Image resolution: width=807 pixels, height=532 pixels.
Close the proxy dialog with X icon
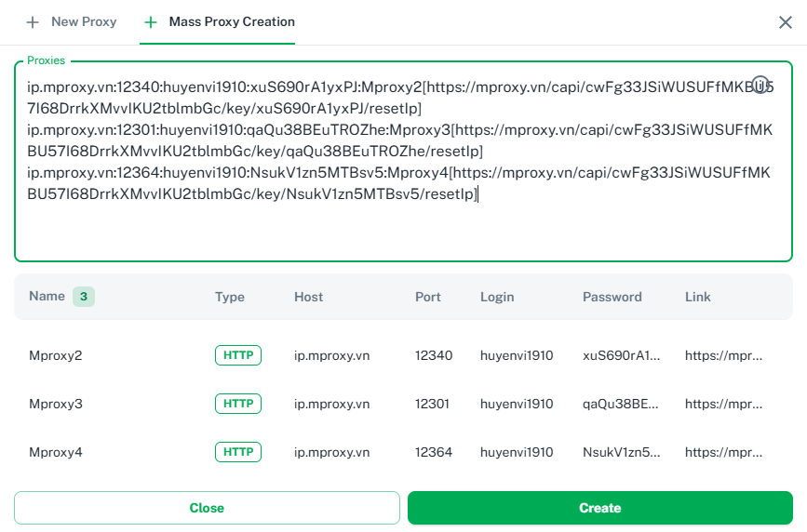coord(785,22)
